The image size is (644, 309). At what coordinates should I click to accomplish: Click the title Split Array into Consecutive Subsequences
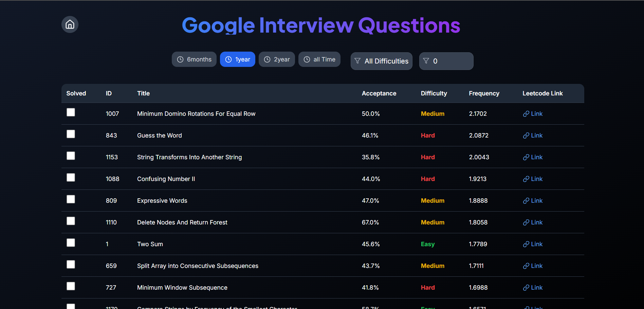tap(198, 266)
